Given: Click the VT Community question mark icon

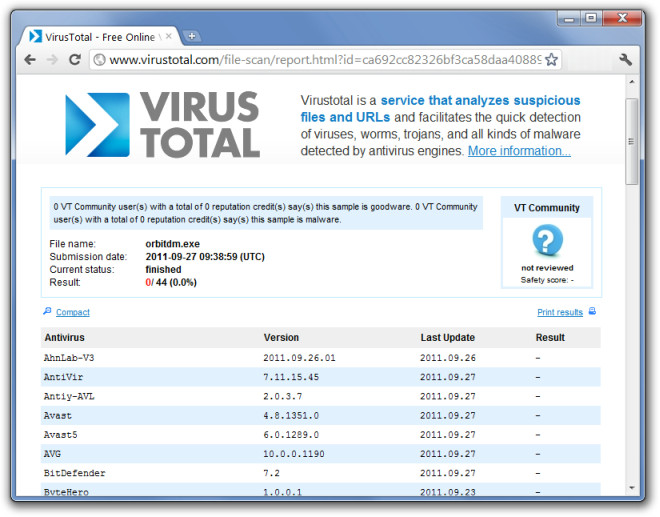Looking at the screenshot, I should click(x=547, y=241).
